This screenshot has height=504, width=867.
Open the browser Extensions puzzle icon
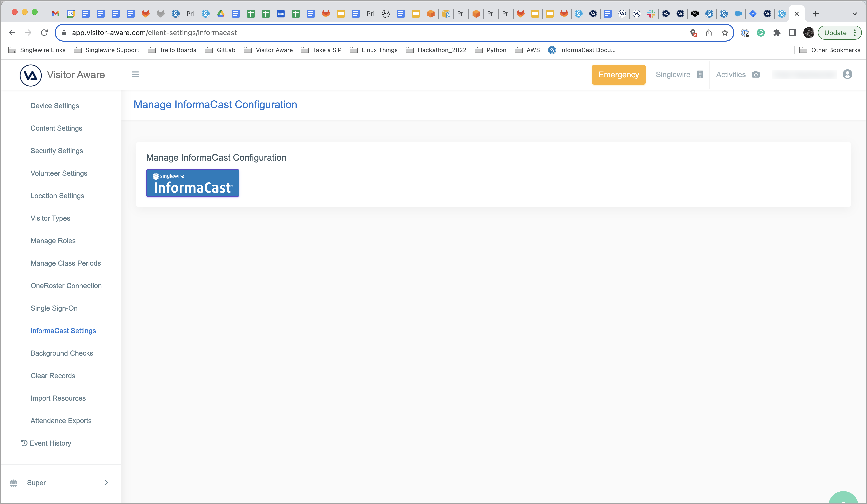coord(776,33)
